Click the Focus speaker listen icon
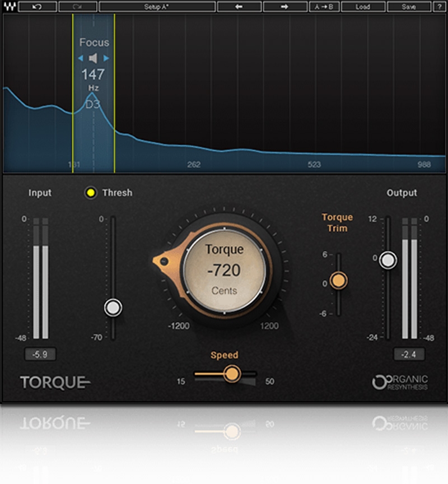Image resolution: width=448 pixels, height=484 pixels. 94,58
